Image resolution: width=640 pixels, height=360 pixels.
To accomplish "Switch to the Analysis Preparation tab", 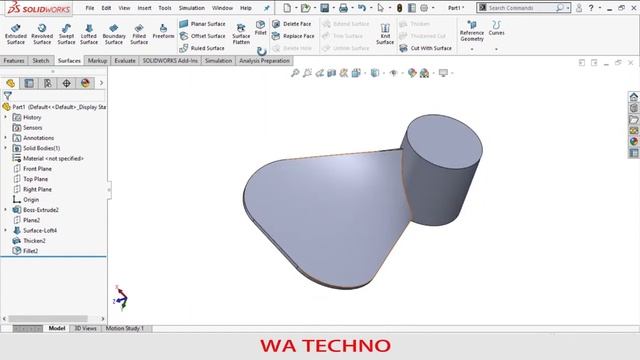I will [264, 60].
